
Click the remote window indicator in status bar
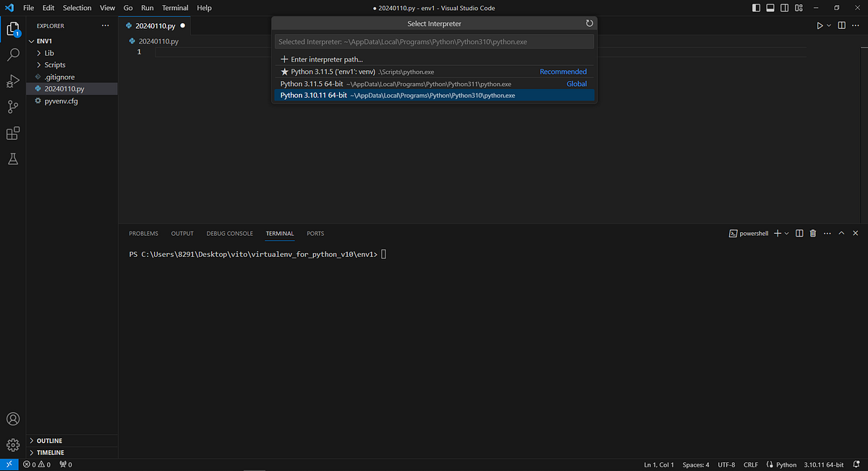click(x=9, y=464)
